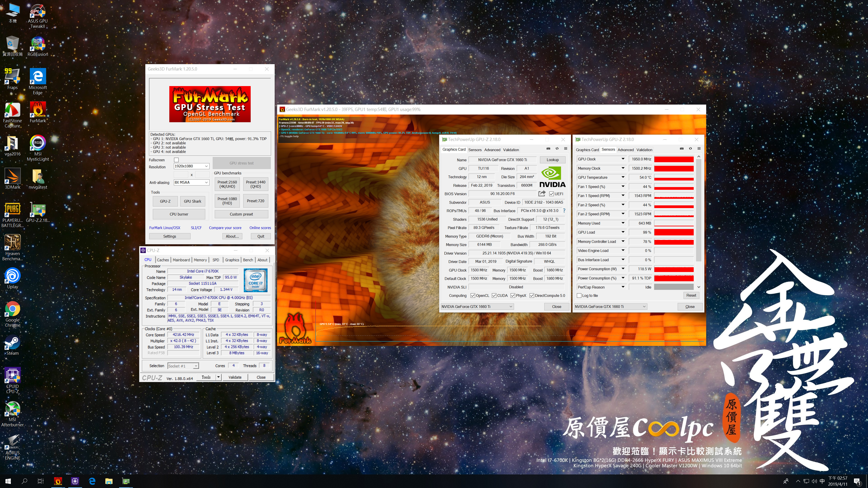Enable Fullscreen checkbox in FurMark
The image size is (868, 488).
176,160
